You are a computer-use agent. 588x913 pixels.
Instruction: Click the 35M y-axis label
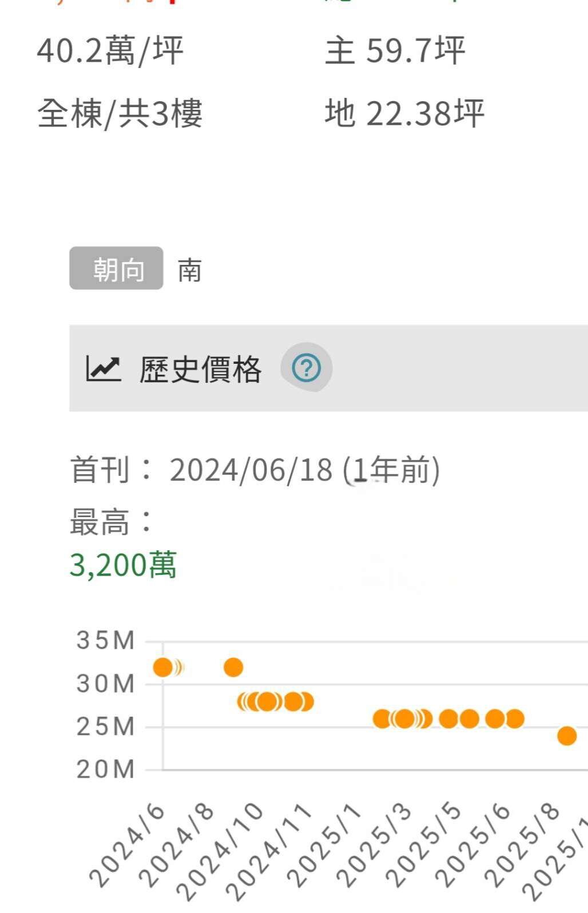pyautogui.click(x=106, y=641)
